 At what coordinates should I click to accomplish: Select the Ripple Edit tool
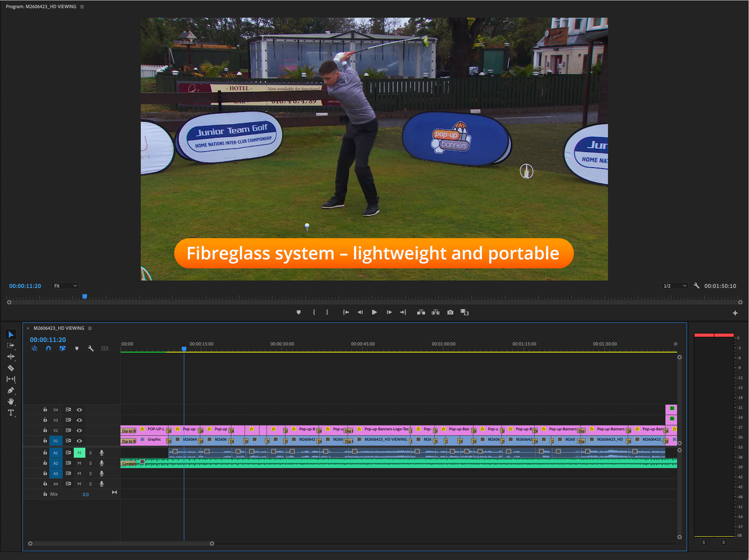pos(11,357)
